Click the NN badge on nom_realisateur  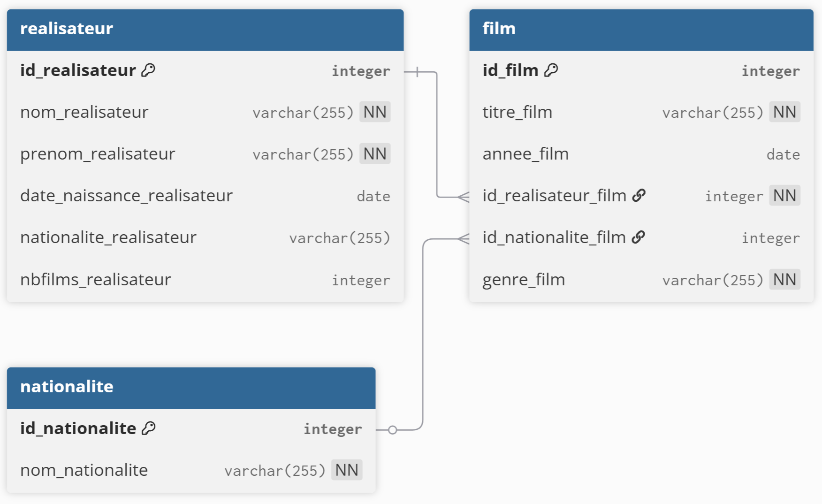[375, 112]
